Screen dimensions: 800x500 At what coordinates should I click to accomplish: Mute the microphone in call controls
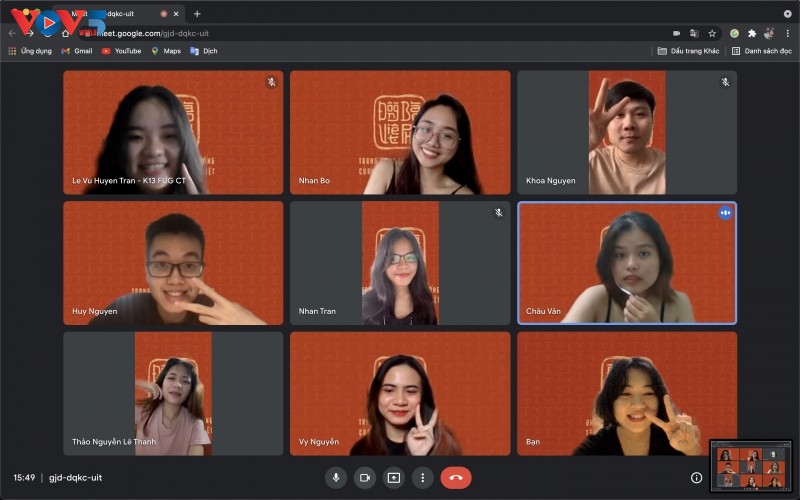pyautogui.click(x=336, y=478)
